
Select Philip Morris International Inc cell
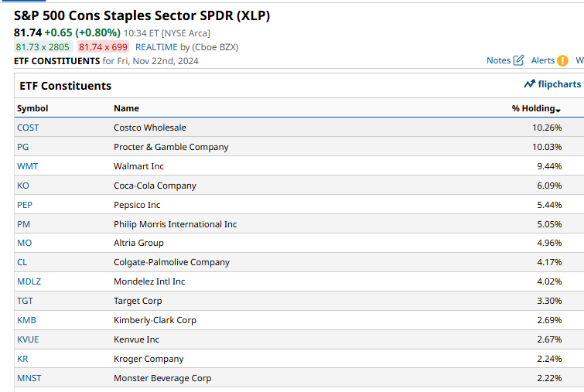click(x=175, y=224)
